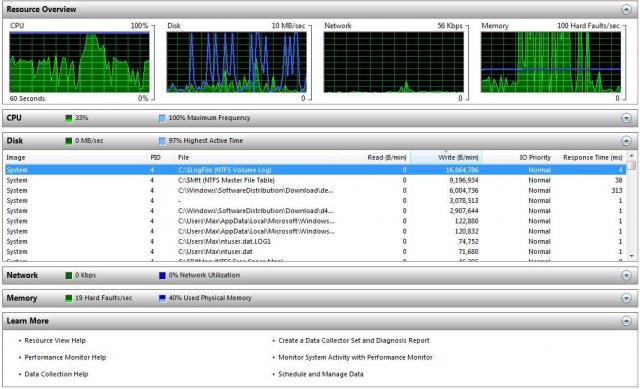640x389 pixels.
Task: Expand the Network section
Action: tap(626, 276)
